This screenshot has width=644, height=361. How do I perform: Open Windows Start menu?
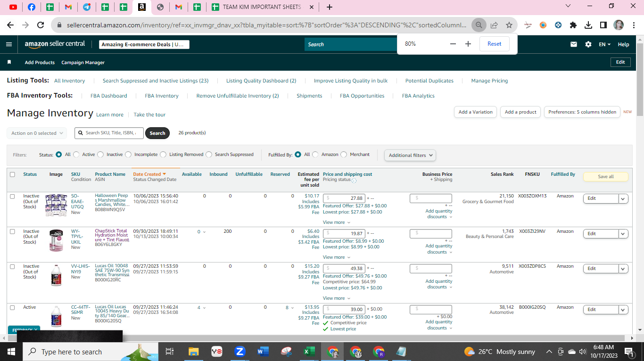coord(10,352)
